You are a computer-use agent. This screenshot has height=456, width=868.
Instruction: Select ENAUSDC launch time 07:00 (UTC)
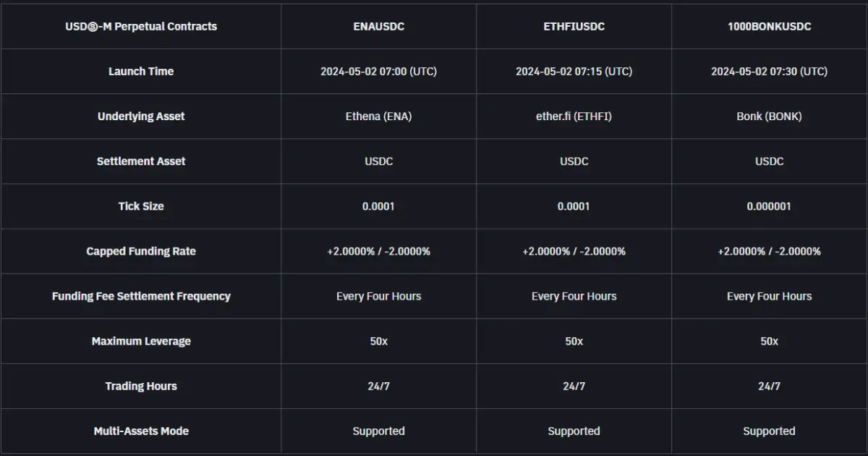click(x=378, y=71)
